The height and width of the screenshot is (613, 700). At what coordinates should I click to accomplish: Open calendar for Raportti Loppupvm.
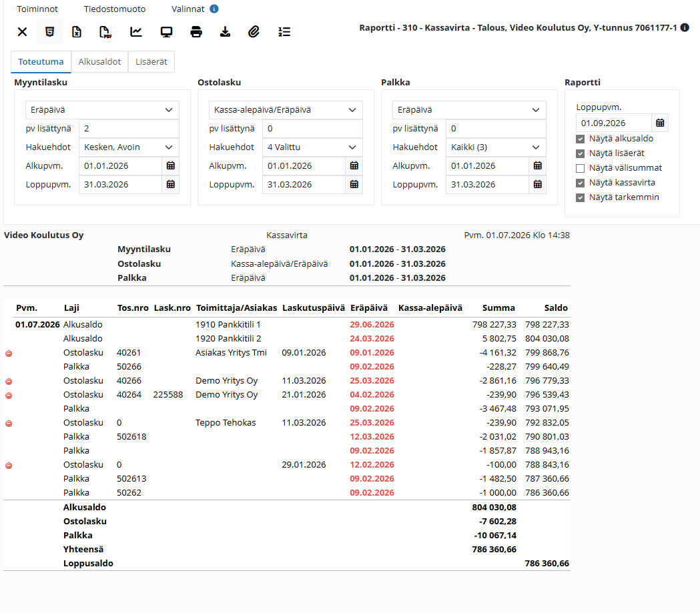click(x=660, y=123)
